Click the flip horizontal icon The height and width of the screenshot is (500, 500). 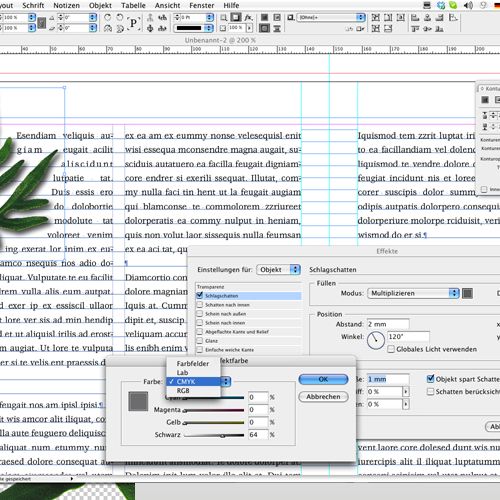[x=107, y=29]
